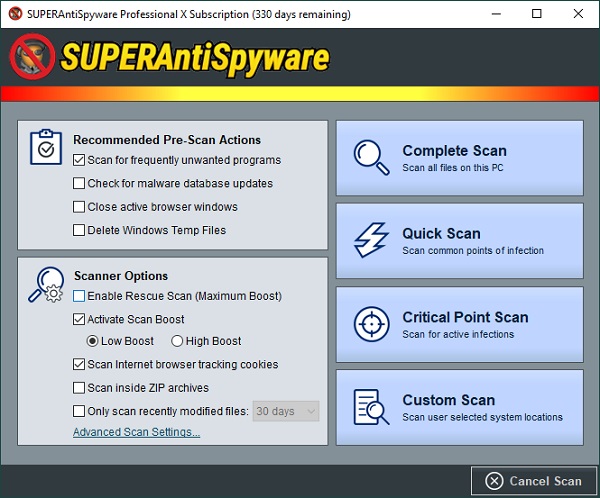Image resolution: width=600 pixels, height=498 pixels.
Task: Open the 30 days dropdown
Action: [286, 411]
